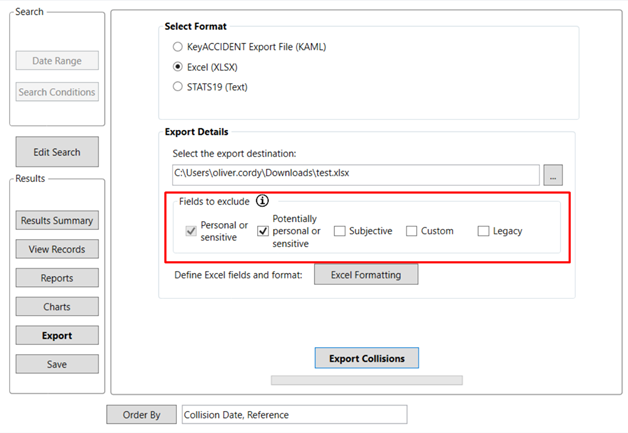This screenshot has height=433, width=628.
Task: Click the info icon beside Fields to exclude
Action: tap(263, 201)
